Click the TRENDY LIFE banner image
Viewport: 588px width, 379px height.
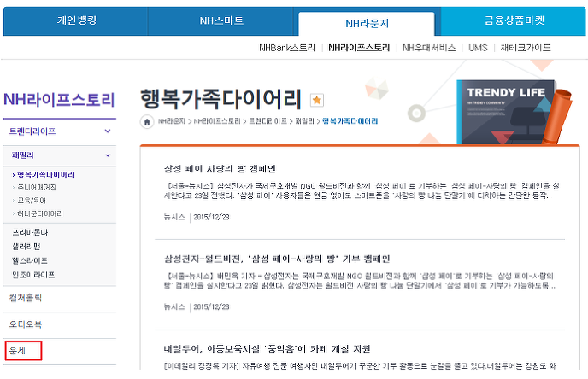coord(514,112)
